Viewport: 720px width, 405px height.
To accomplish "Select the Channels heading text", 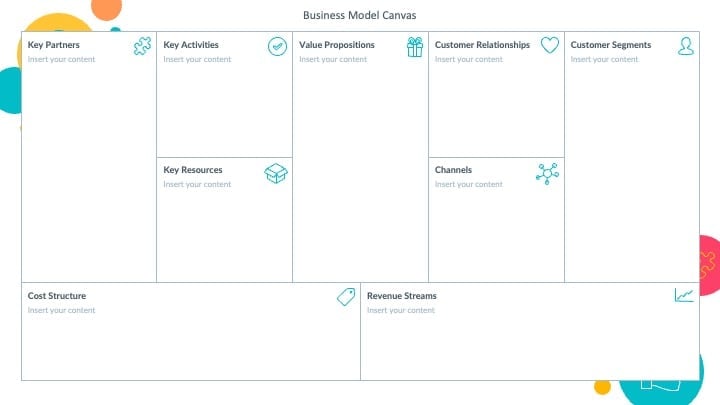I will tap(453, 170).
